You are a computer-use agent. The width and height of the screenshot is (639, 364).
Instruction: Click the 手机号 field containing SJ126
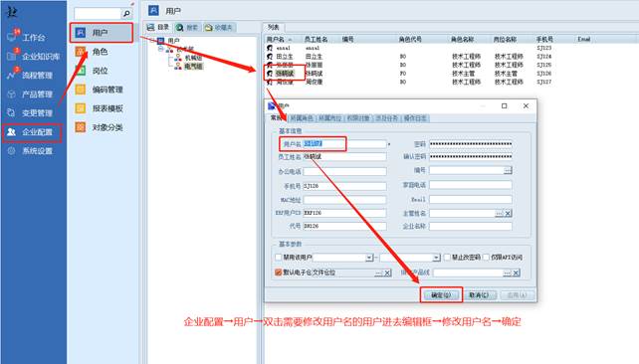click(x=344, y=186)
